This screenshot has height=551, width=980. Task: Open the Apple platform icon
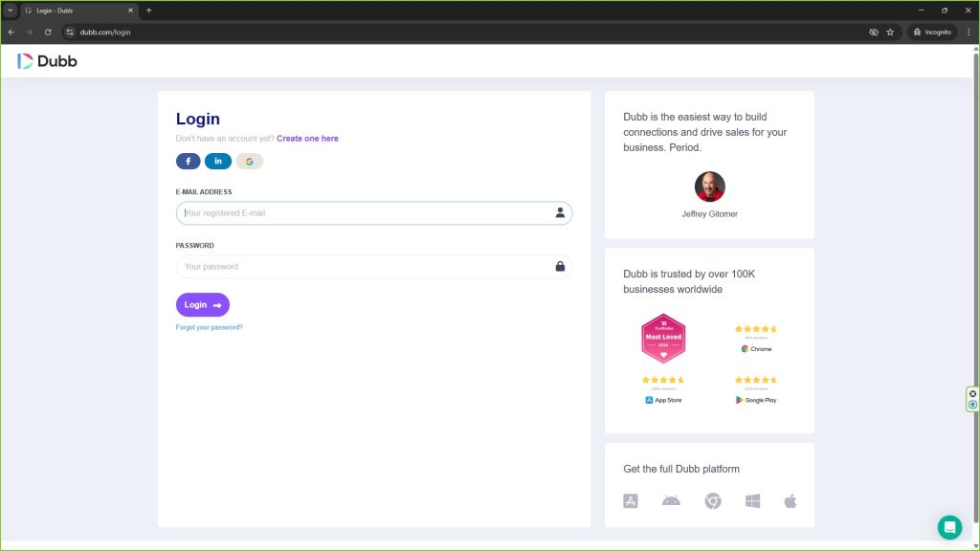click(x=791, y=501)
